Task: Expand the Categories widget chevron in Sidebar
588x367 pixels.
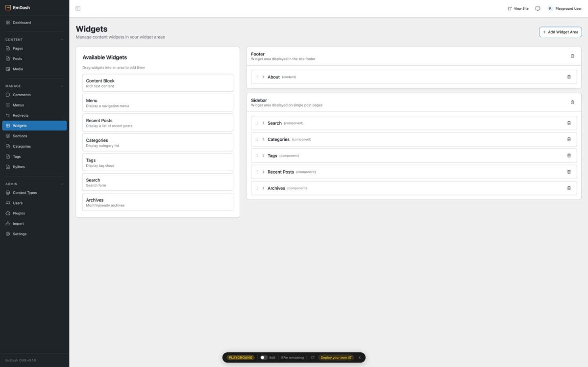Action: tap(263, 139)
